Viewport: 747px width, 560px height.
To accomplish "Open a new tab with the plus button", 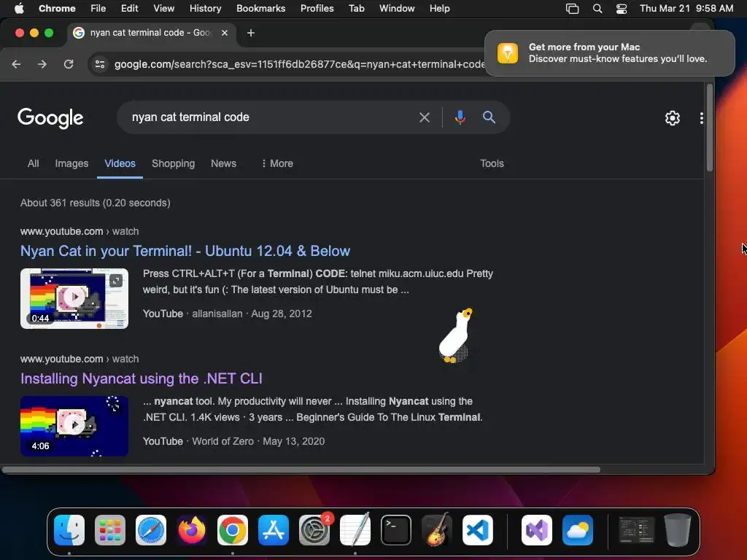I will (x=251, y=33).
